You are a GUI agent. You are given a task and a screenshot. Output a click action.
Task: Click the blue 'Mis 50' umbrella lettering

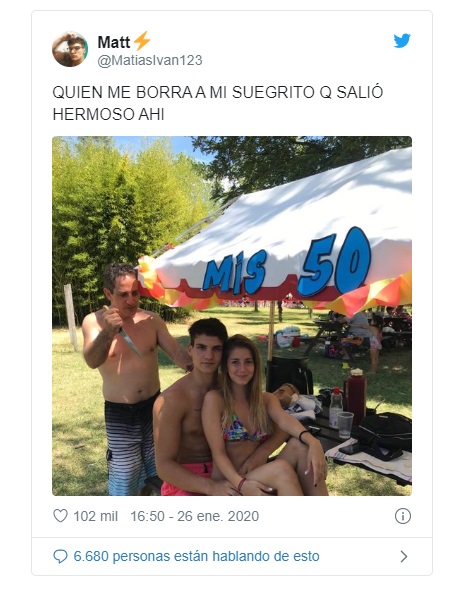pyautogui.click(x=286, y=263)
